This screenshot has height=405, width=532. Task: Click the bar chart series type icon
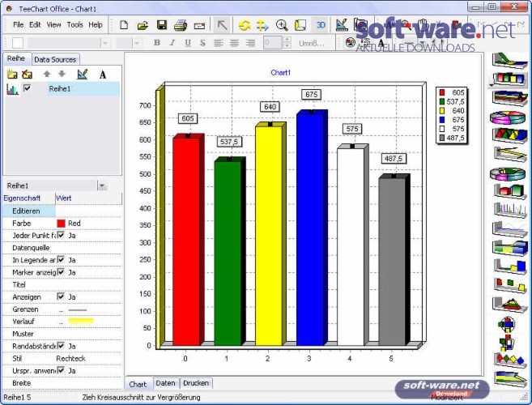(x=13, y=89)
